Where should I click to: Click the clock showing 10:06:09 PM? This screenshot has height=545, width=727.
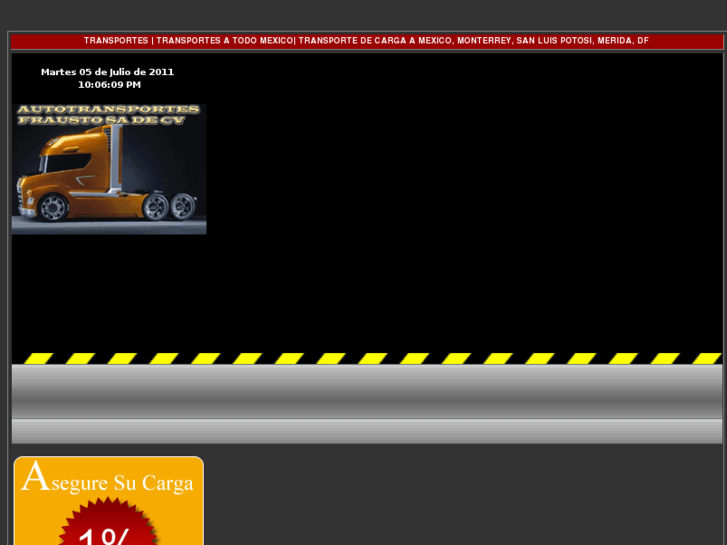tap(109, 85)
